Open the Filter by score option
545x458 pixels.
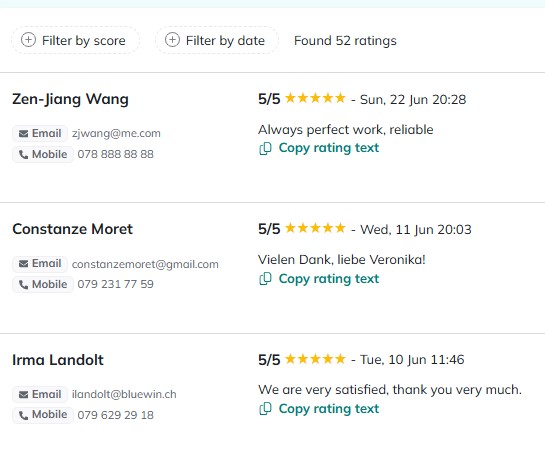pyautogui.click(x=75, y=40)
